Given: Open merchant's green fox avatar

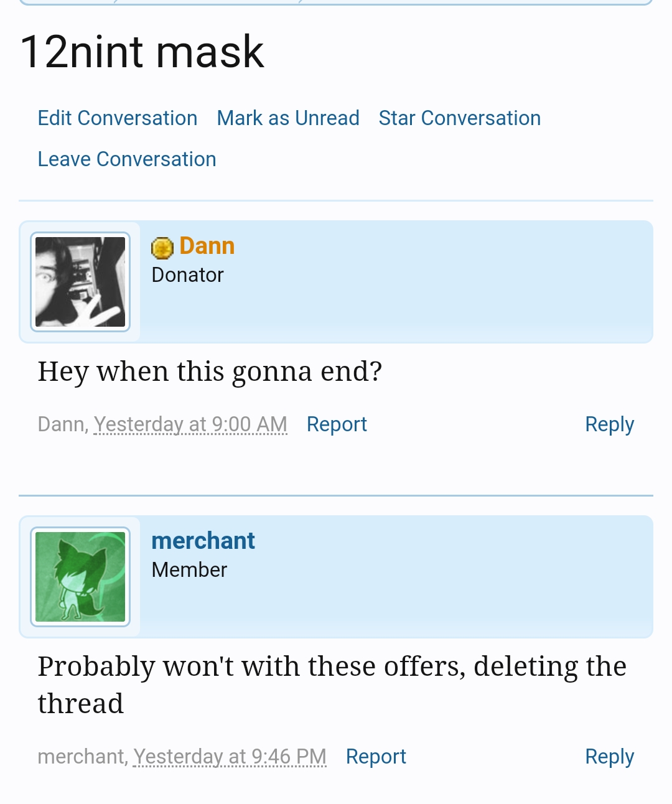Looking at the screenshot, I should click(80, 577).
